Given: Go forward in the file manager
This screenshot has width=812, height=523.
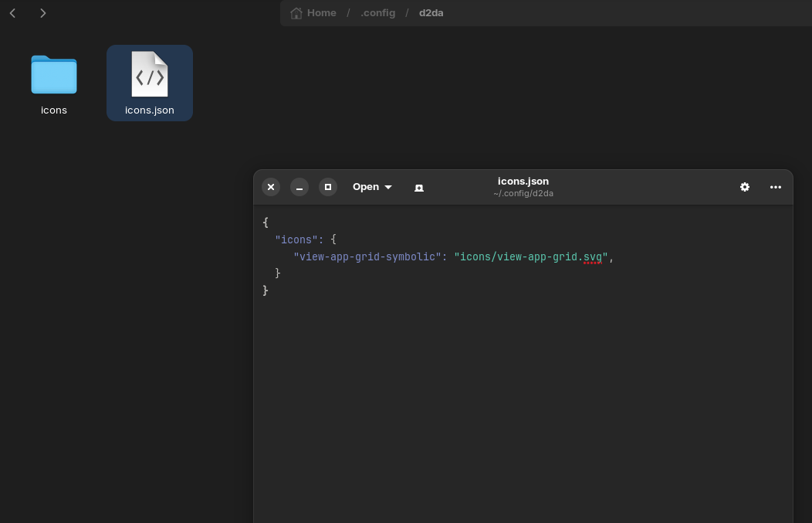Looking at the screenshot, I should pos(43,13).
